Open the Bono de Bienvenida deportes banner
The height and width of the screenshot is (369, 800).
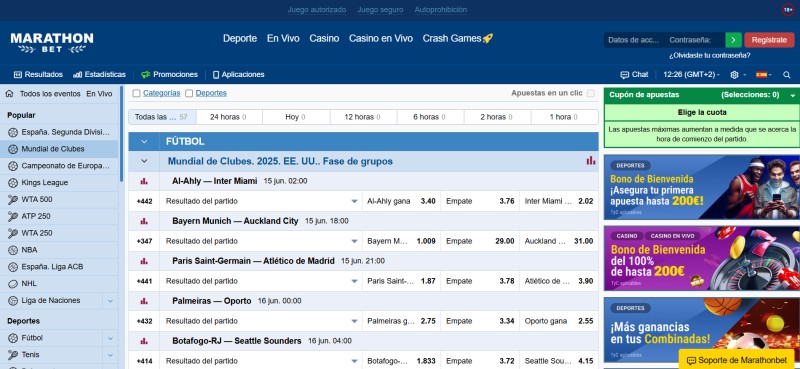click(702, 187)
